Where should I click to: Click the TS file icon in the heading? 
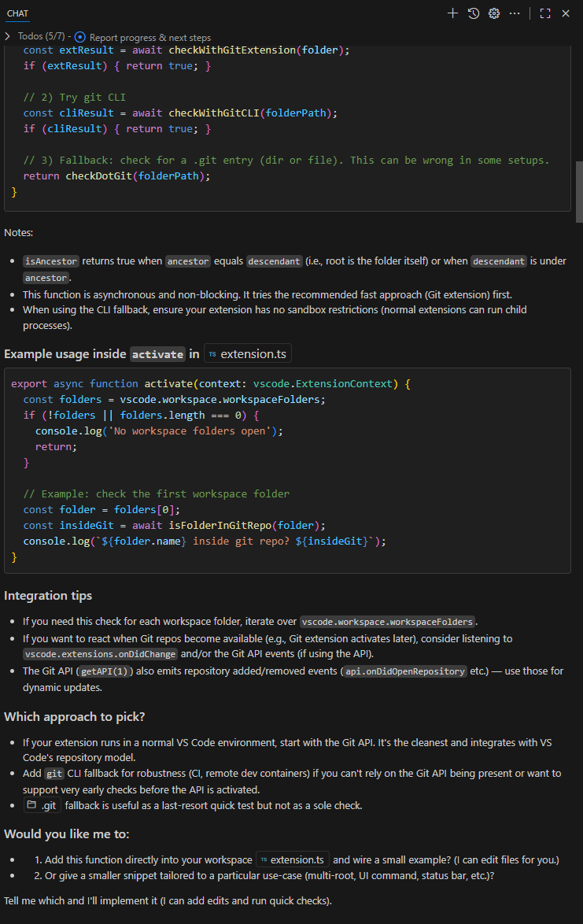point(213,354)
